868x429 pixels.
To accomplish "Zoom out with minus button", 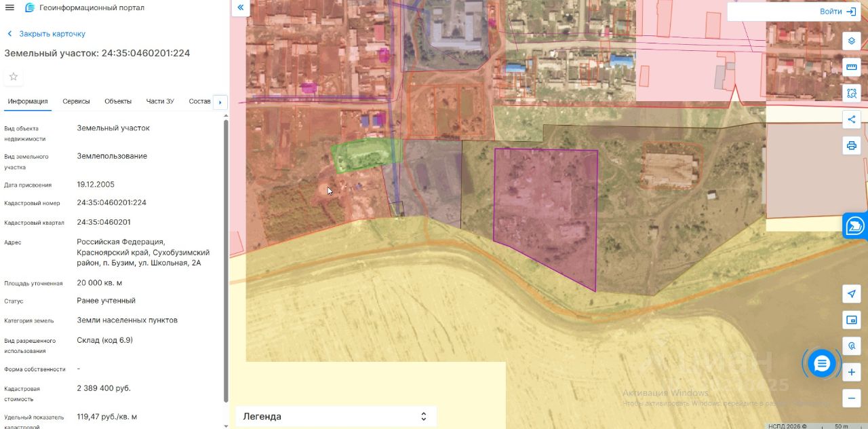I will (852, 398).
